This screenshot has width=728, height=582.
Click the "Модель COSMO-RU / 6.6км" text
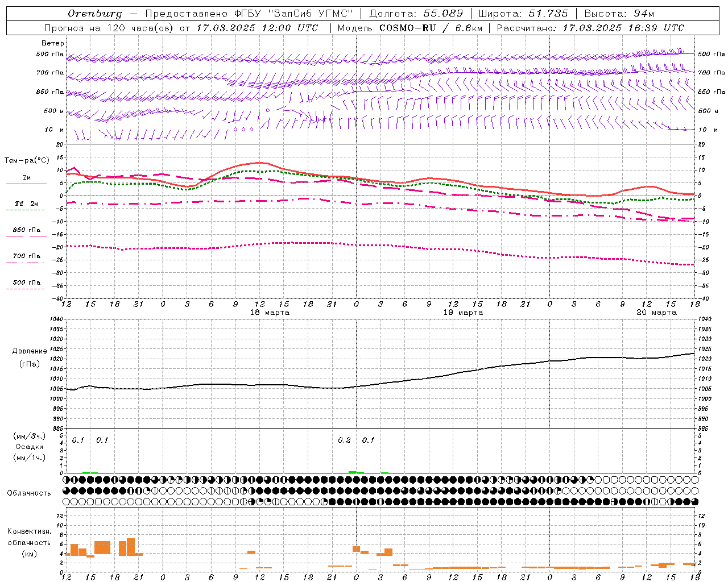pos(409,28)
